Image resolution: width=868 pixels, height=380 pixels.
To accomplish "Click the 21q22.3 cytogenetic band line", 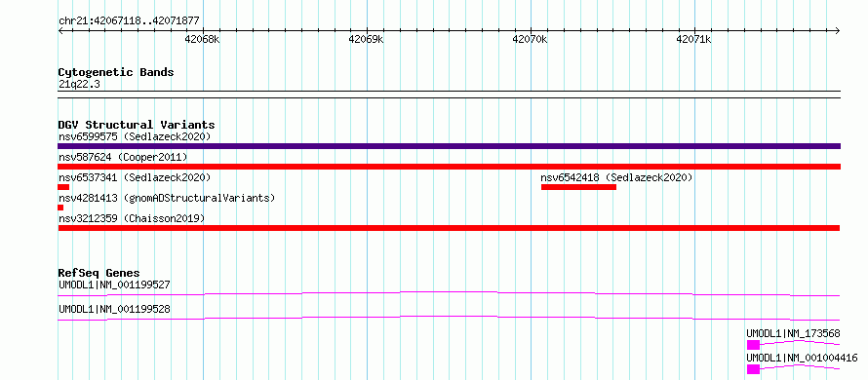I will (x=449, y=95).
